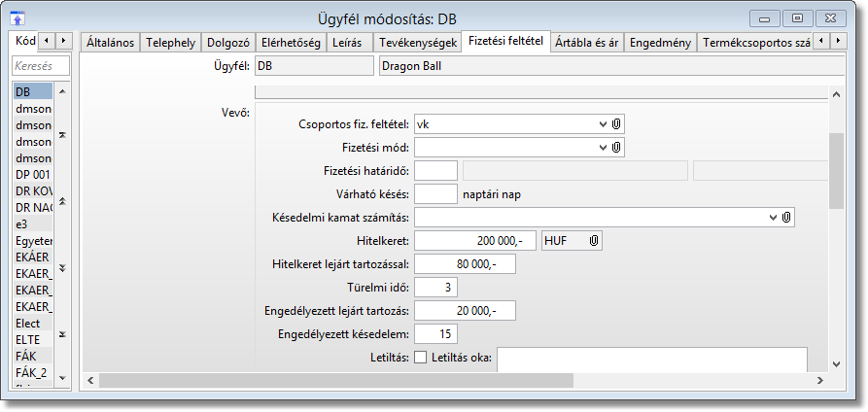Select the ELTE entry in the customer list
The width and height of the screenshot is (868, 412).
click(x=27, y=339)
